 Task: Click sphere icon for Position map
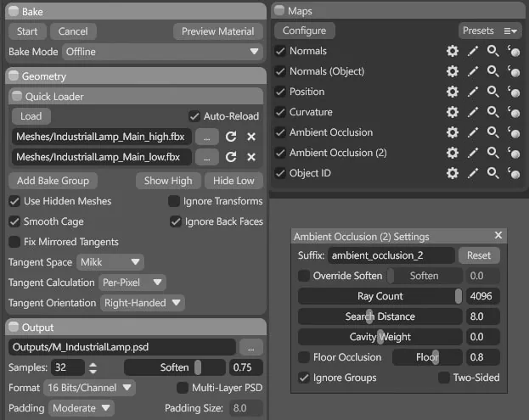[x=514, y=92]
